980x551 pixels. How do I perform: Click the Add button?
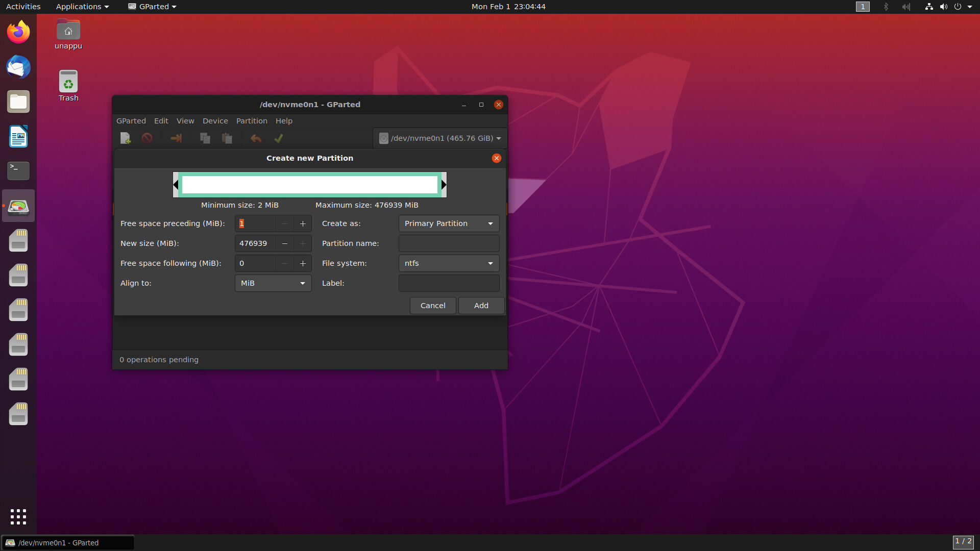tap(481, 306)
